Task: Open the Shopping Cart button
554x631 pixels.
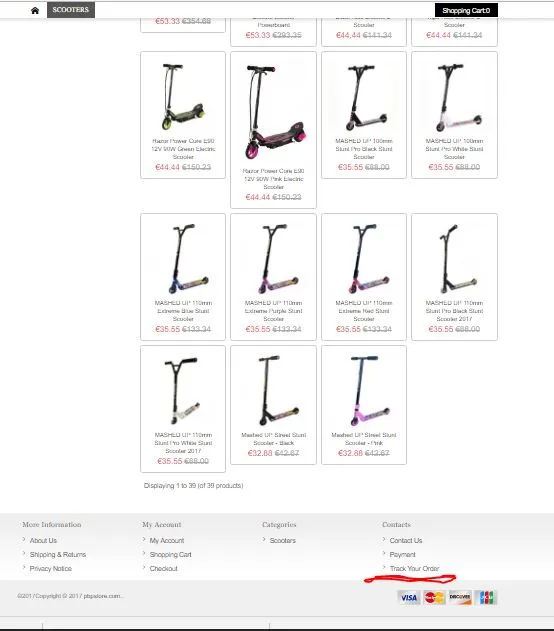Action: (x=466, y=10)
